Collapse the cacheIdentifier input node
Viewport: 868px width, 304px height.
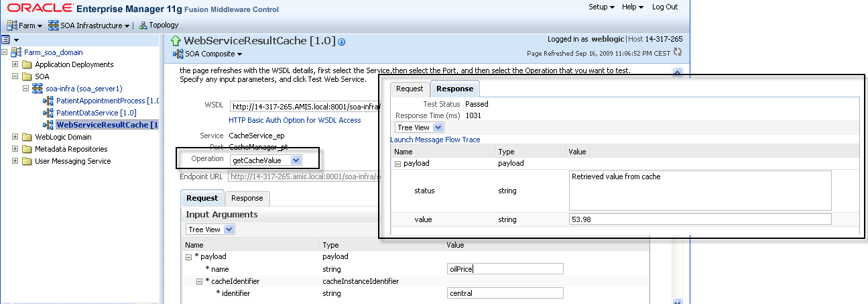click(x=200, y=281)
